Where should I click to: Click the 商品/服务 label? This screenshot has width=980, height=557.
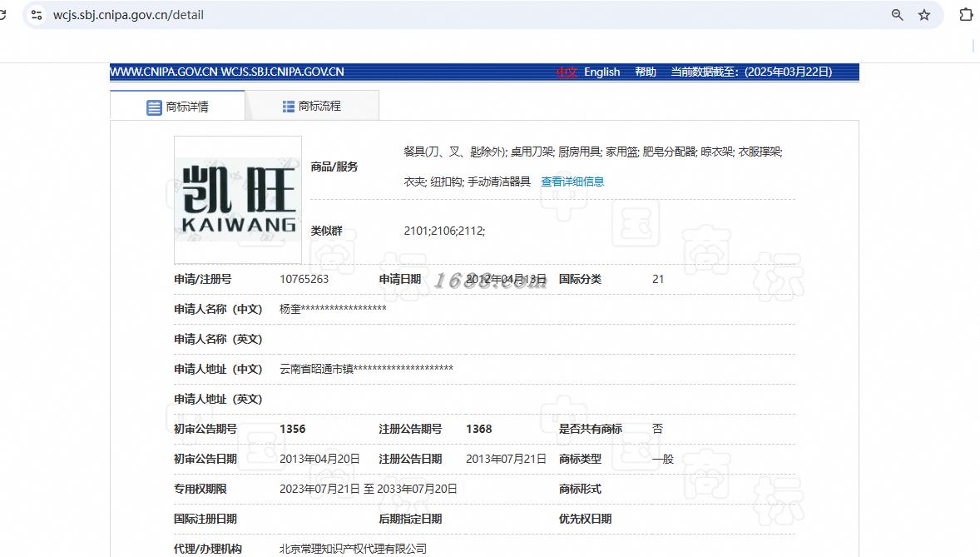pos(334,167)
